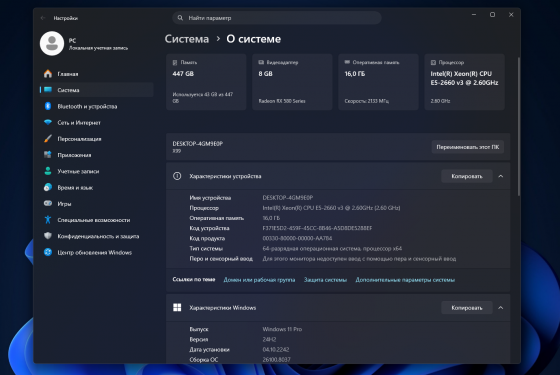Click the Код продукта value 00330-80000-00000
560x375 pixels.
(x=297, y=238)
